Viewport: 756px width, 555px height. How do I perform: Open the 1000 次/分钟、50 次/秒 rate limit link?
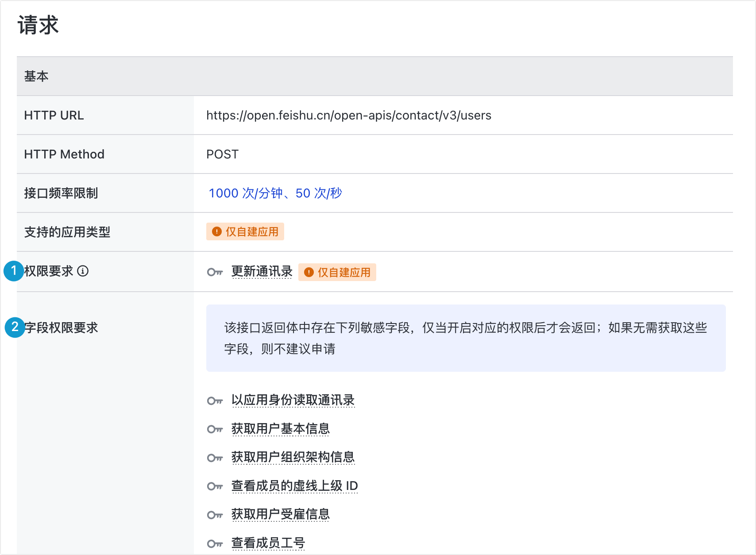[x=275, y=193]
